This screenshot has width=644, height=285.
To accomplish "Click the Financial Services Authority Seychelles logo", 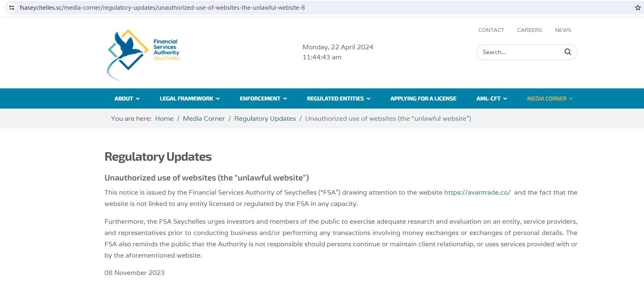I will coord(143,54).
